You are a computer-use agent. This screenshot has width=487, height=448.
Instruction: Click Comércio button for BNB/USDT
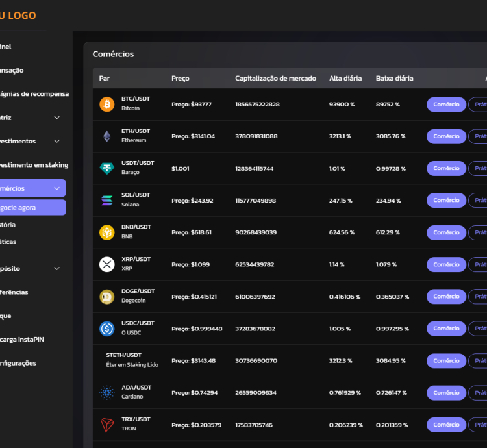446,232
